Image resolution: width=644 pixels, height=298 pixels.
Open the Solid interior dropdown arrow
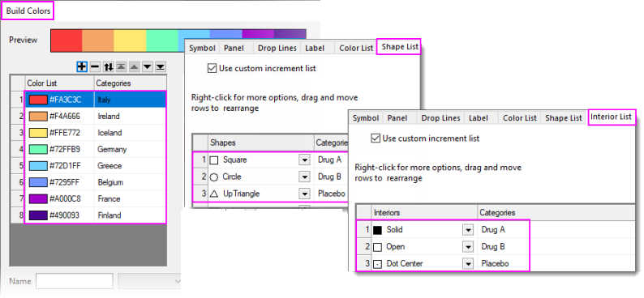point(468,230)
